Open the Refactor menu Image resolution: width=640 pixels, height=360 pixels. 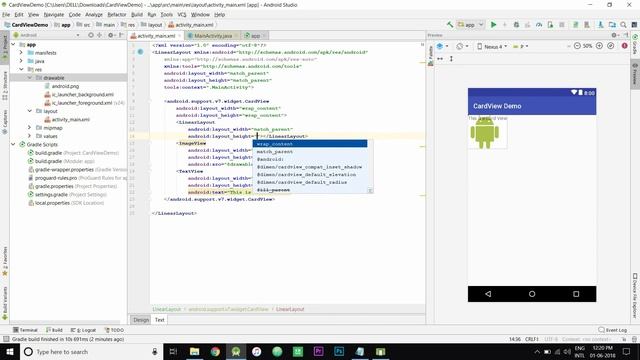(x=117, y=14)
